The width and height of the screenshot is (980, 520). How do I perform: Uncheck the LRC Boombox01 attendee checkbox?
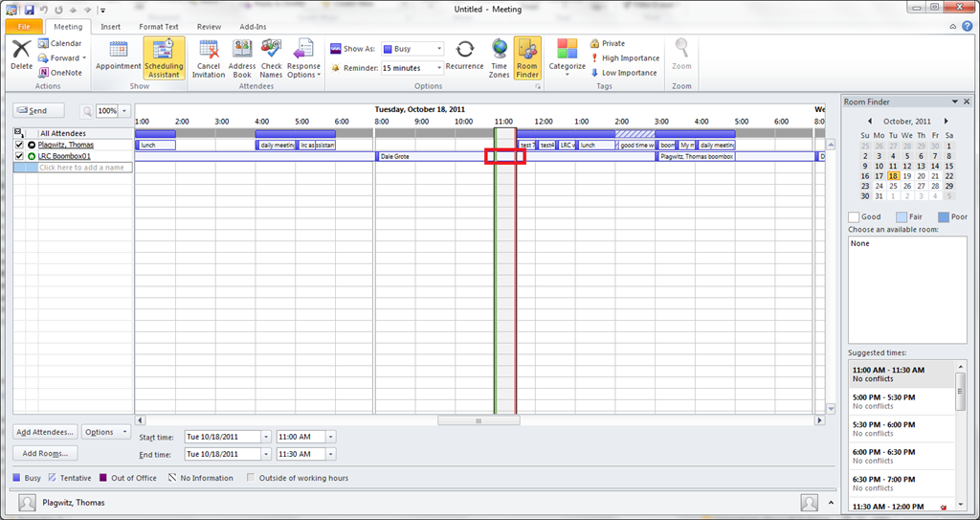[19, 156]
